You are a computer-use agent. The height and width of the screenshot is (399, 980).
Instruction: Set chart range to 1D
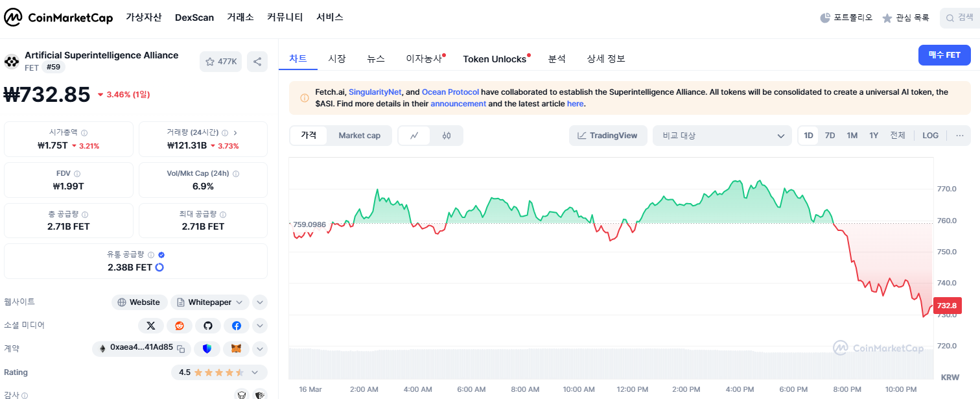click(808, 136)
